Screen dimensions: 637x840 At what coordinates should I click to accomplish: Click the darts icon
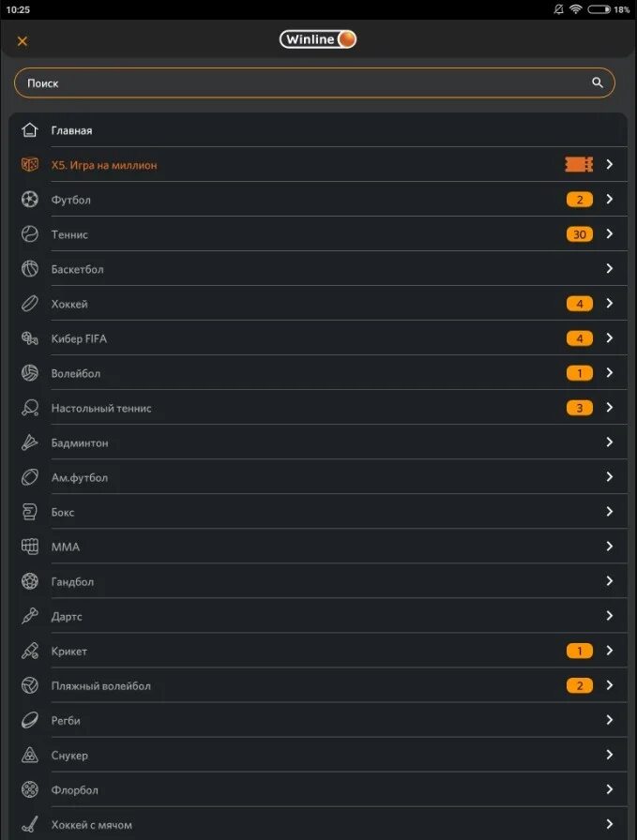[x=30, y=616]
